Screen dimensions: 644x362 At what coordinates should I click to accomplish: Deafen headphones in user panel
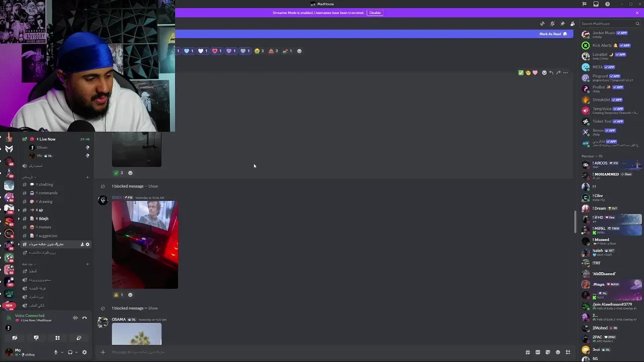point(70,352)
